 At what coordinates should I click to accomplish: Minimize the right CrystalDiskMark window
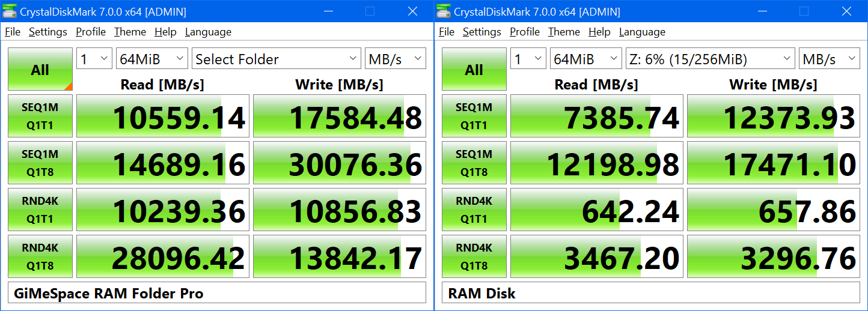tap(763, 11)
